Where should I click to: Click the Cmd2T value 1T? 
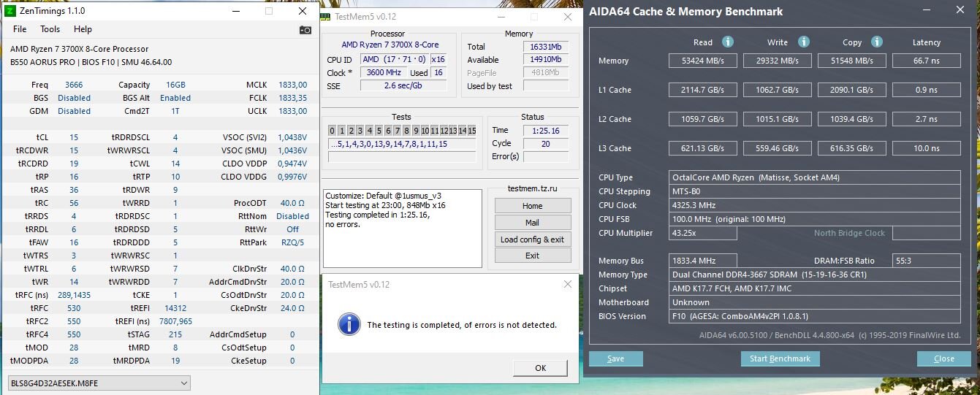click(x=175, y=111)
